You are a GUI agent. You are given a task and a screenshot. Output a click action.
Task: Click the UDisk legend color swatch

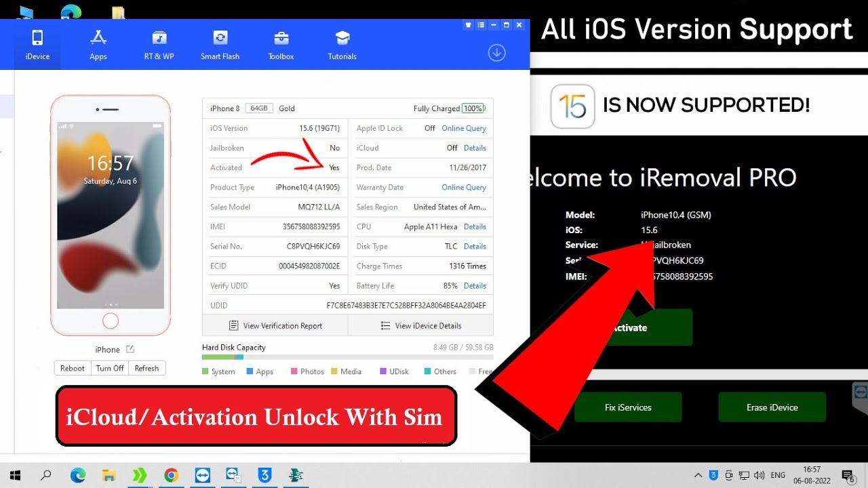point(383,371)
